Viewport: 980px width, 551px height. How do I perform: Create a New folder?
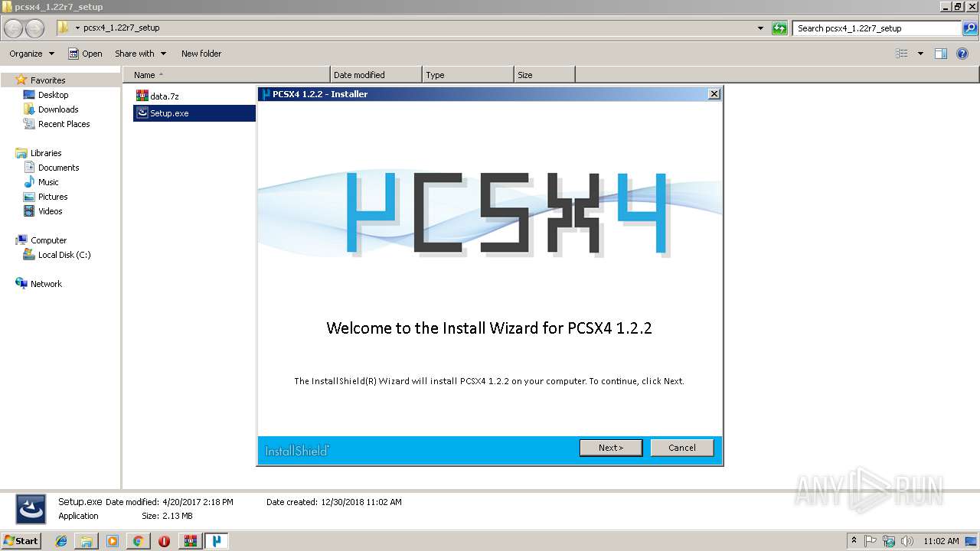point(201,54)
